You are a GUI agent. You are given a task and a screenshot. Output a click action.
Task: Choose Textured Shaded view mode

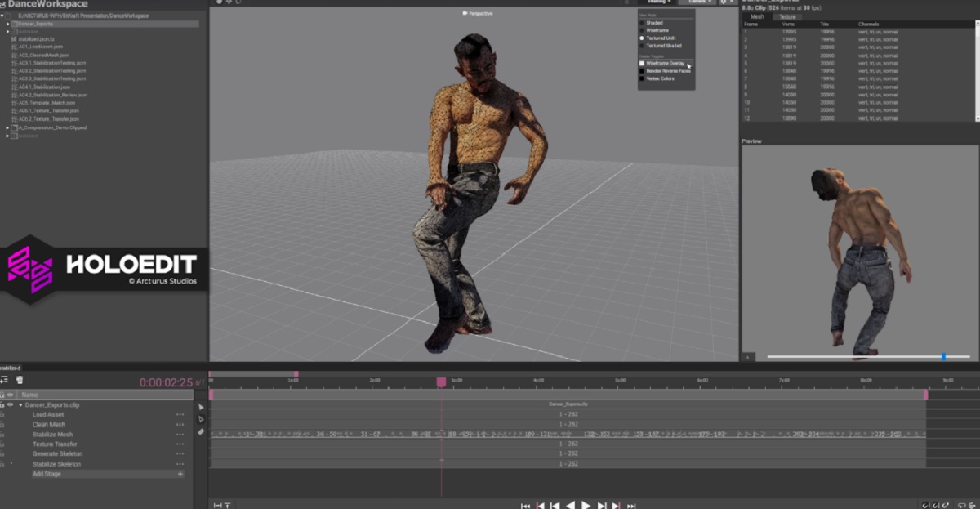(x=642, y=46)
